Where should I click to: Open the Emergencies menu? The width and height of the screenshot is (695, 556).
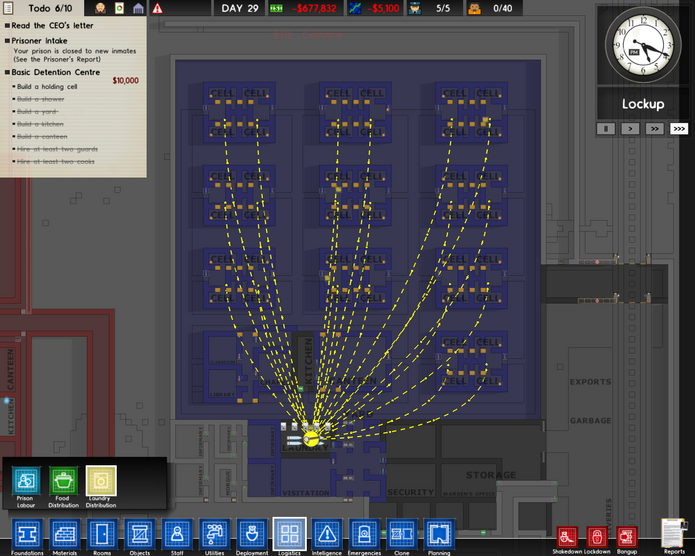[x=364, y=534]
